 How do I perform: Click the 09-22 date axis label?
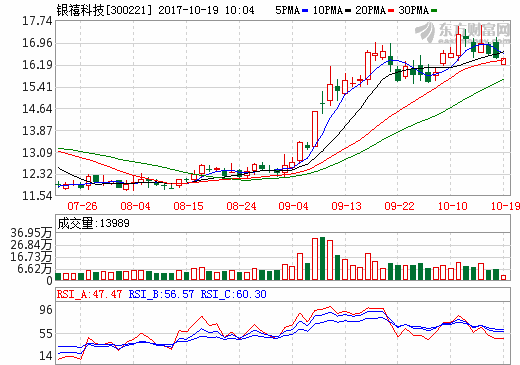pos(399,206)
